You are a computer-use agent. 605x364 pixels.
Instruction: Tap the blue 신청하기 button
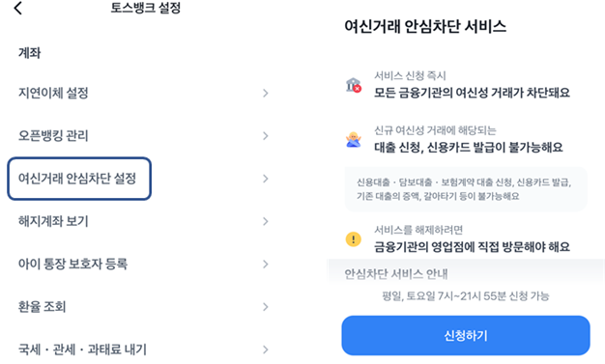(x=466, y=335)
